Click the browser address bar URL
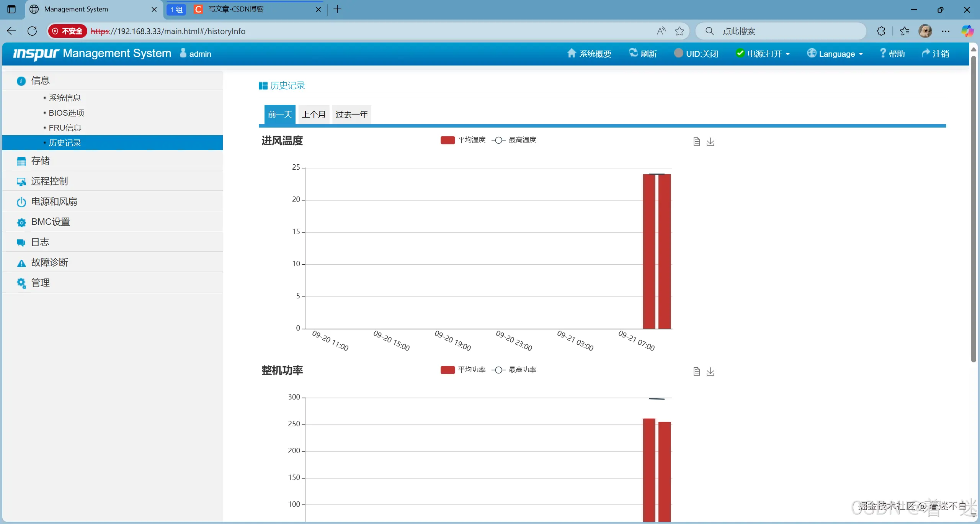This screenshot has width=980, height=524. click(x=168, y=31)
